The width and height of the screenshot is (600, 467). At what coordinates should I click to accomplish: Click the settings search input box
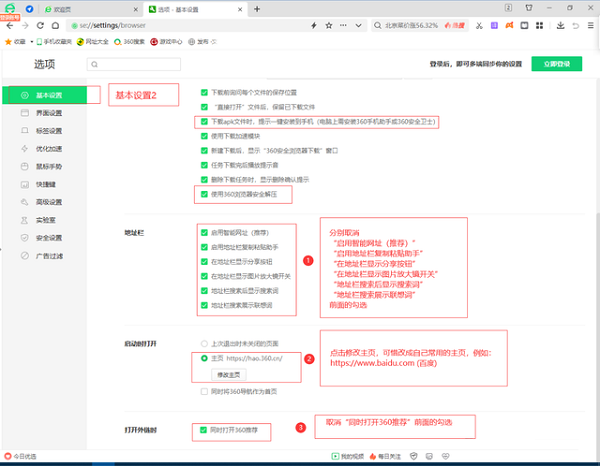(134, 64)
